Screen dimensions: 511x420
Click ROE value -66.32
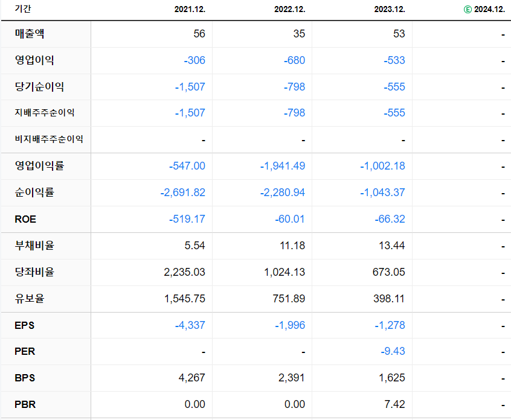coord(390,219)
